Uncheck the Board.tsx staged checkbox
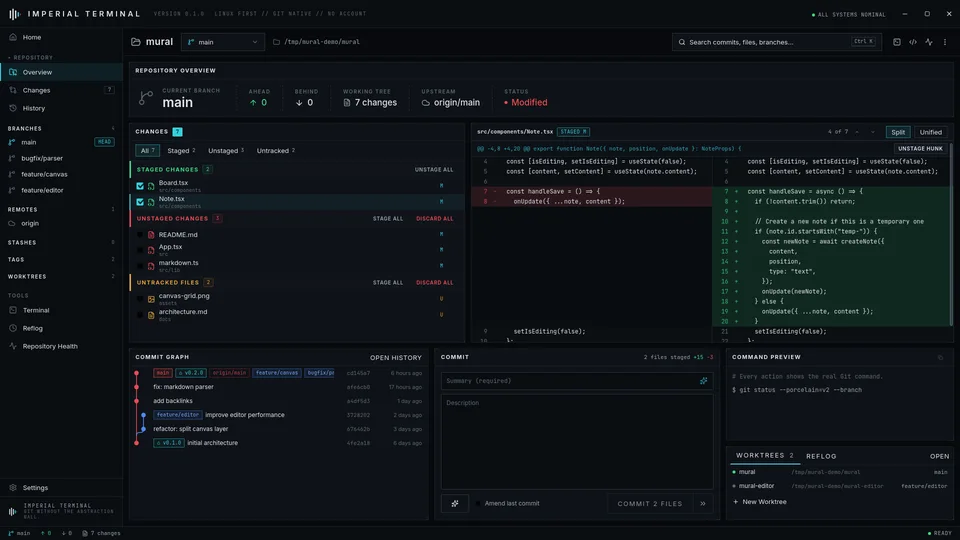The image size is (960, 540). pyautogui.click(x=140, y=186)
